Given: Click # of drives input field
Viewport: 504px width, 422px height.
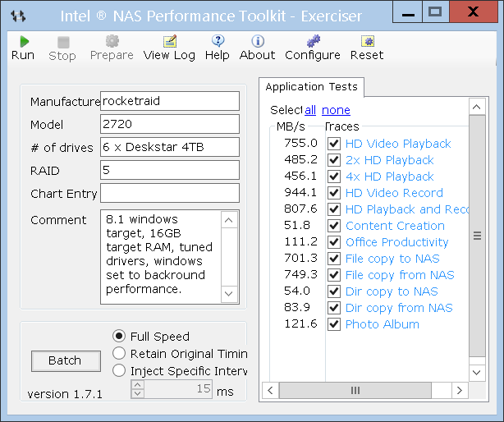Looking at the screenshot, I should point(170,147).
